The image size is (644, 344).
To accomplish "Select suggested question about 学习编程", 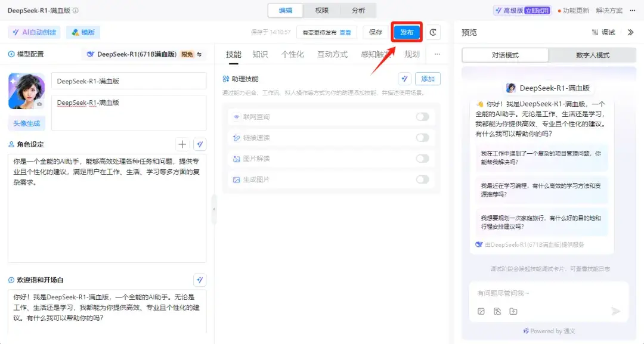I will tap(541, 190).
